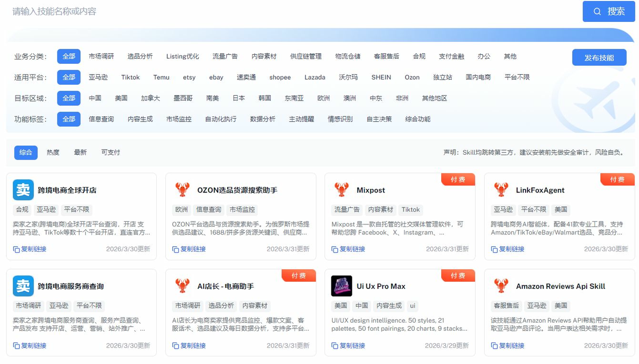The height and width of the screenshot is (364, 639).
Task: Click the 卖 logo icon of 跨境电商服务商查询
Action: tap(23, 286)
